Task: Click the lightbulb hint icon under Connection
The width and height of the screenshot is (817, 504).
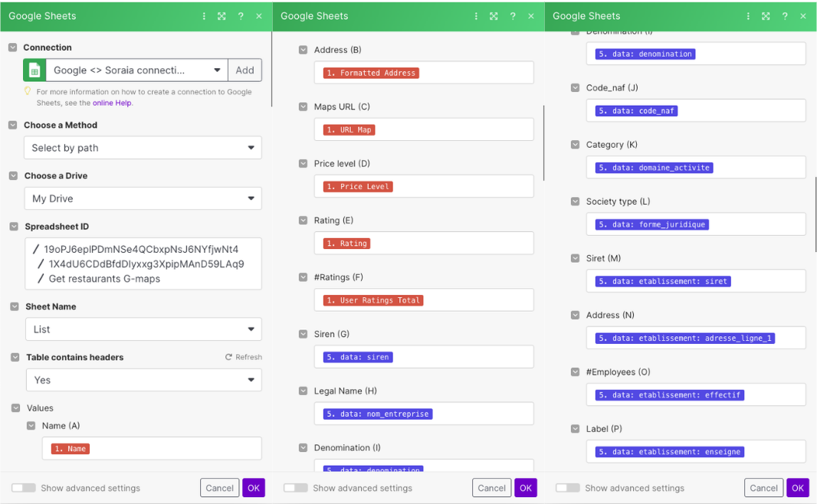Action: click(28, 91)
